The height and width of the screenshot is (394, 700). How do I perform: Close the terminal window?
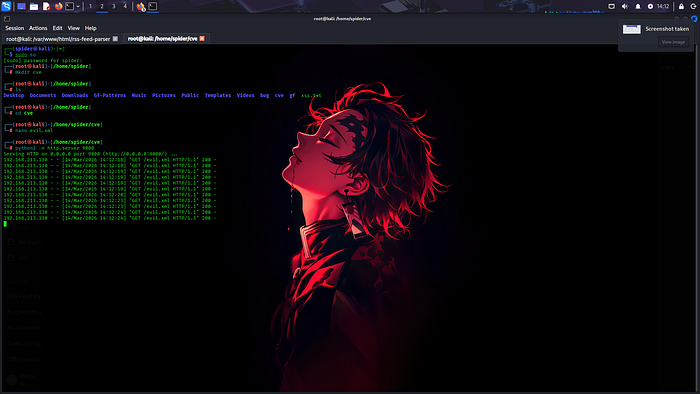coord(694,19)
